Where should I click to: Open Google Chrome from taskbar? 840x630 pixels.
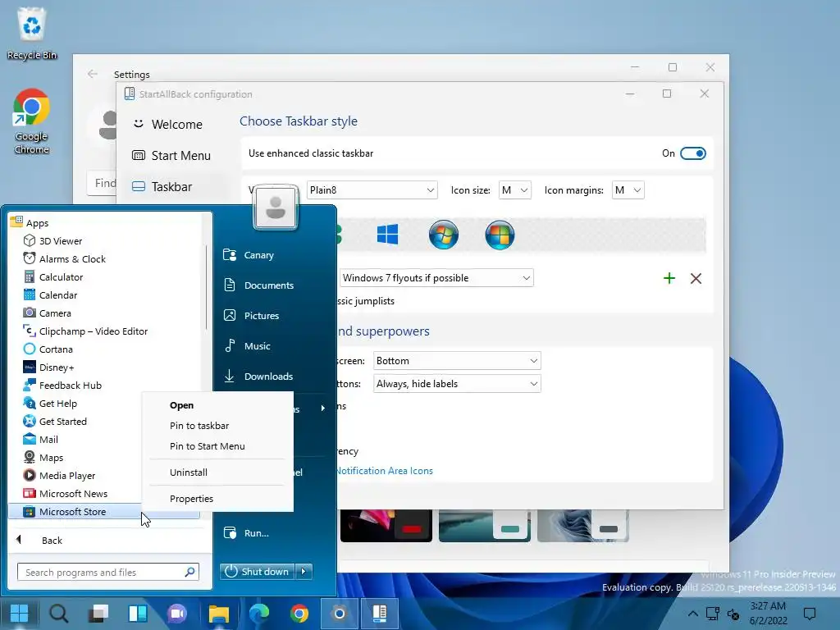pos(299,614)
